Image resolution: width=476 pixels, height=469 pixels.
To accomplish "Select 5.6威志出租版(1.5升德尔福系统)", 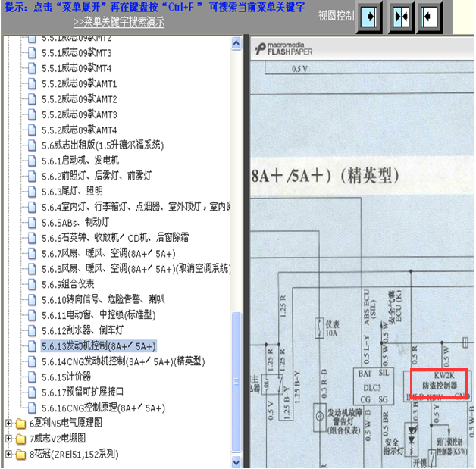I will tap(102, 145).
